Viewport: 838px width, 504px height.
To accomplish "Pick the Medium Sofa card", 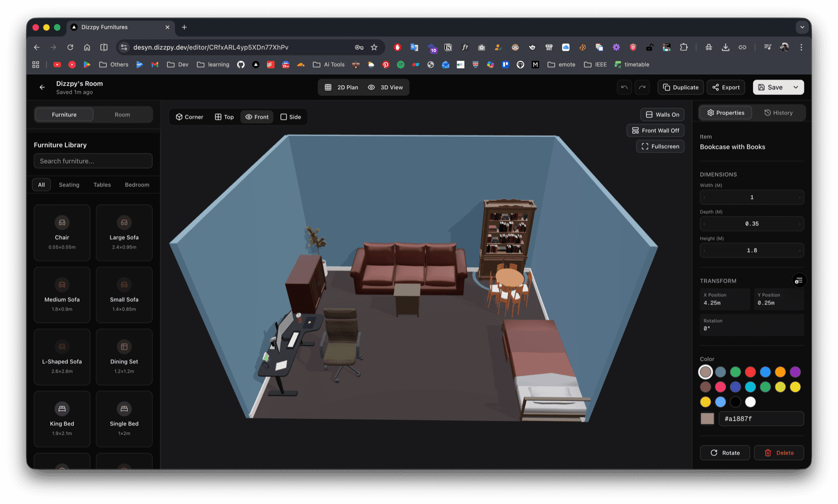I will [62, 295].
